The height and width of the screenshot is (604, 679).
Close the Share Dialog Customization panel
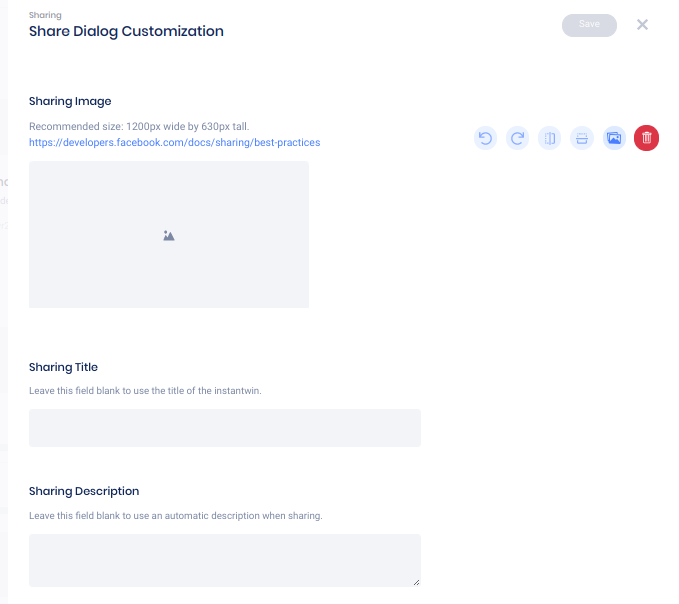point(642,25)
